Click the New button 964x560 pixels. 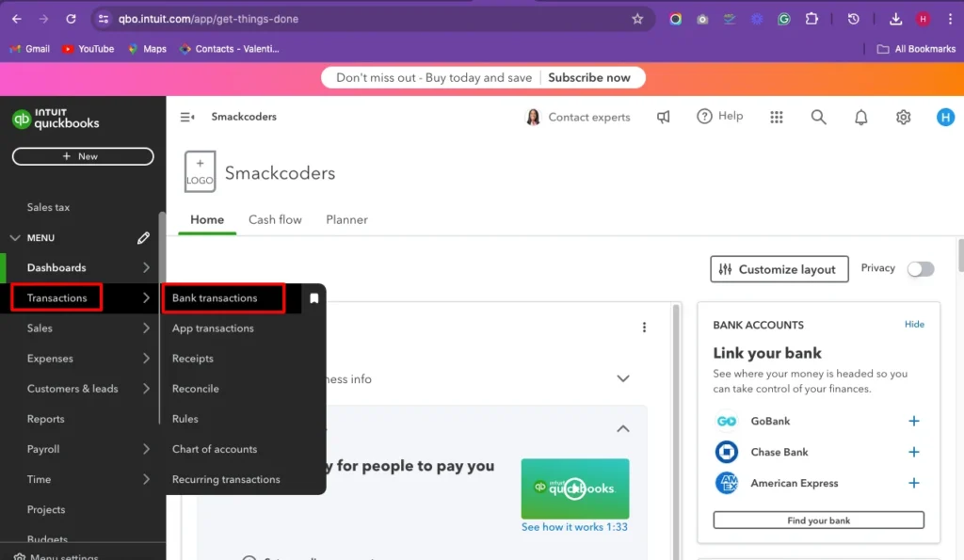pyautogui.click(x=83, y=156)
